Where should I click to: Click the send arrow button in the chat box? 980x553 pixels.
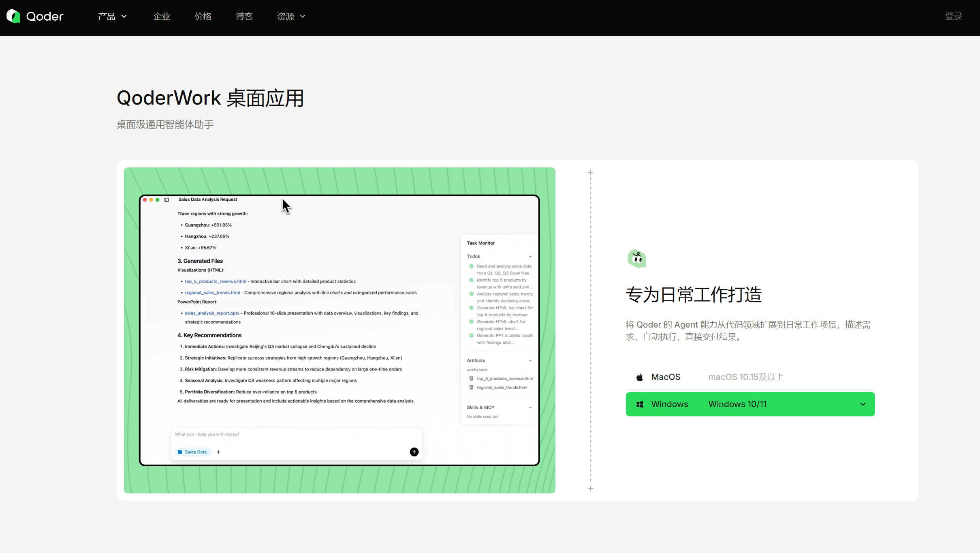[x=414, y=452]
